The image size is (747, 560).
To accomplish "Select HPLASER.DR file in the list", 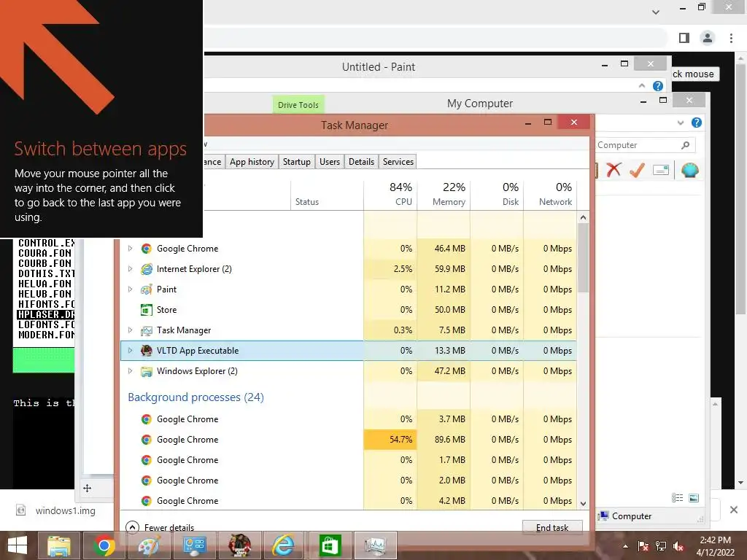I will (x=46, y=314).
